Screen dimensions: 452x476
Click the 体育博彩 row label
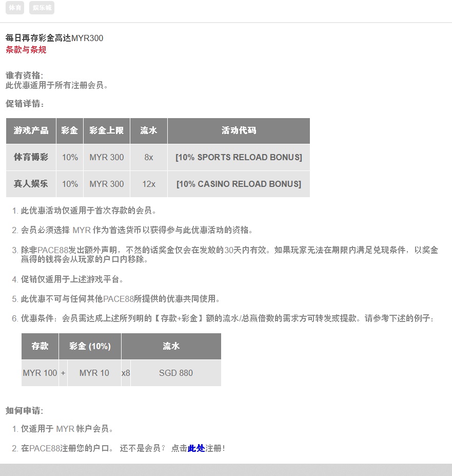(x=31, y=158)
